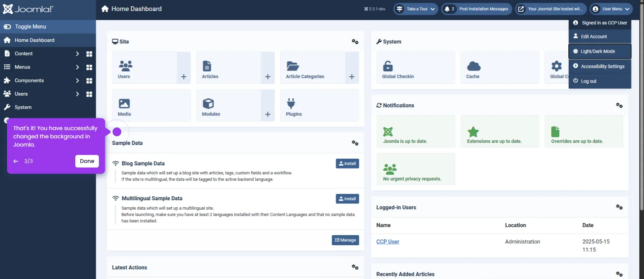This screenshot has height=279, width=644.
Task: Open Content dashboard grid icon
Action: [89, 54]
